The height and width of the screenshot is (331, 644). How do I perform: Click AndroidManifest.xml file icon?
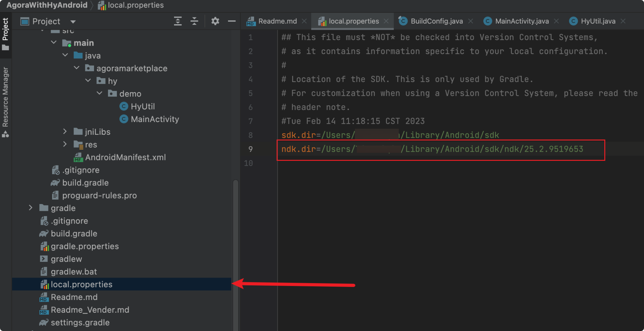pyautogui.click(x=78, y=157)
